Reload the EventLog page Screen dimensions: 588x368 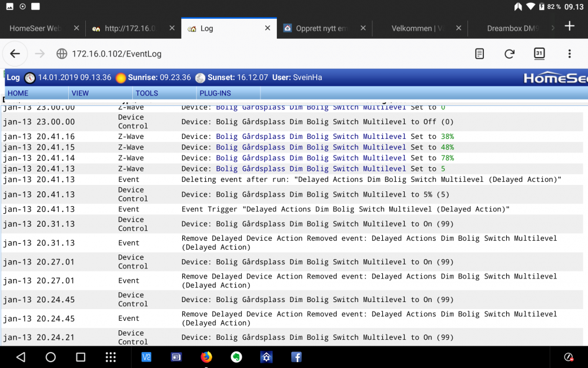[x=509, y=54]
